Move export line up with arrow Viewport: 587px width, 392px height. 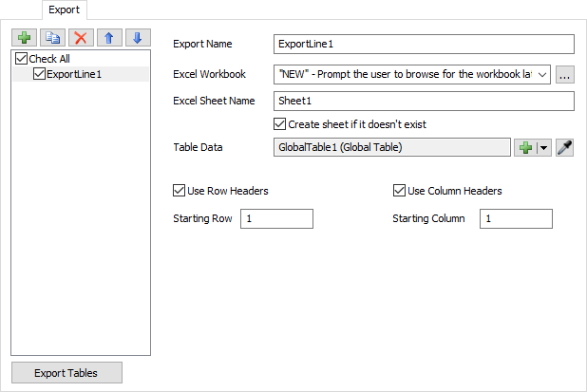109,38
